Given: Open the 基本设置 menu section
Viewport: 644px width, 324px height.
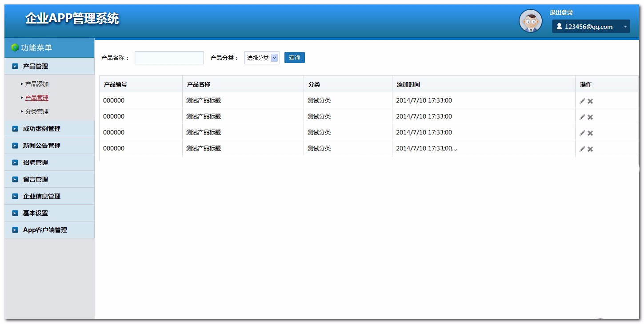Looking at the screenshot, I should pos(49,213).
